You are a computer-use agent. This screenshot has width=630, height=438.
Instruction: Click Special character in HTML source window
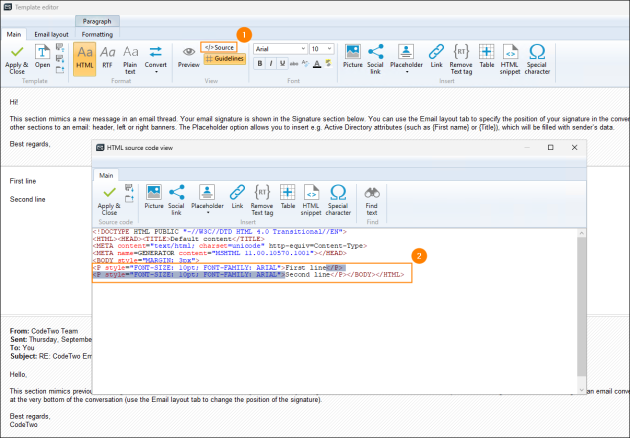click(338, 201)
